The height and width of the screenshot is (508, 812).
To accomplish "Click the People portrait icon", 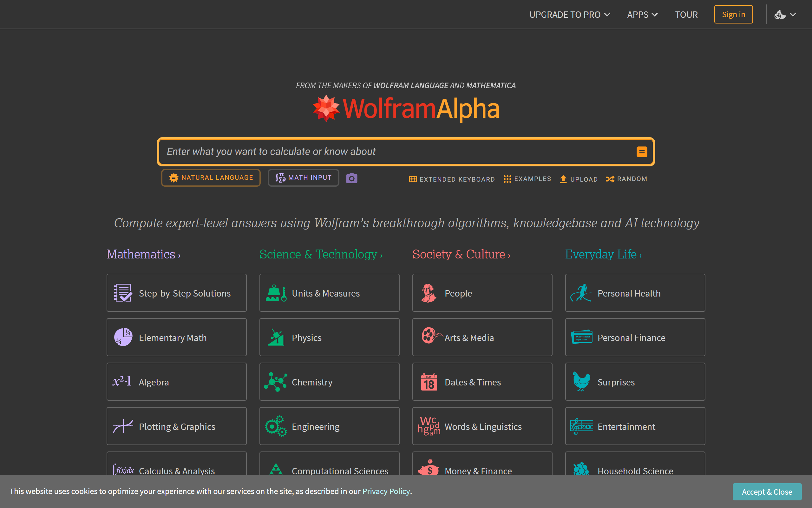I will click(429, 293).
